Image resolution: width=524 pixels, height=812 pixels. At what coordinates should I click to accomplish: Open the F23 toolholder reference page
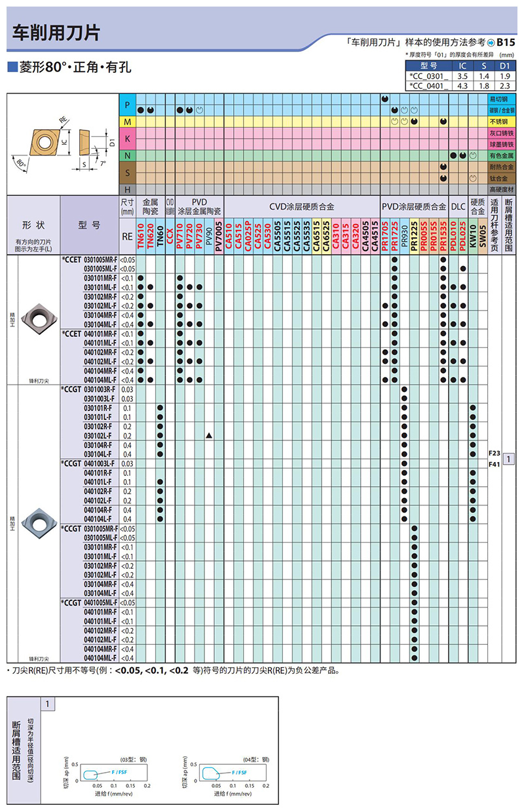[494, 453]
